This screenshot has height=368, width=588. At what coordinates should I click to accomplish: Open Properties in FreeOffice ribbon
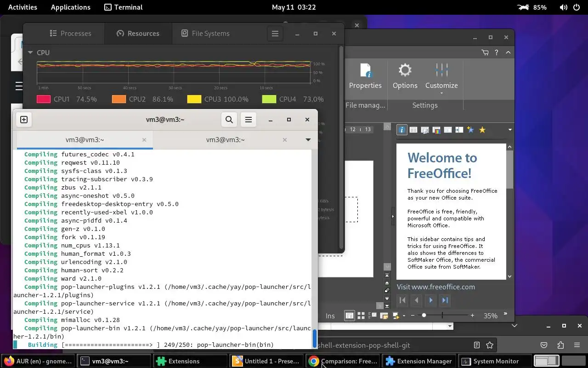tap(365, 76)
